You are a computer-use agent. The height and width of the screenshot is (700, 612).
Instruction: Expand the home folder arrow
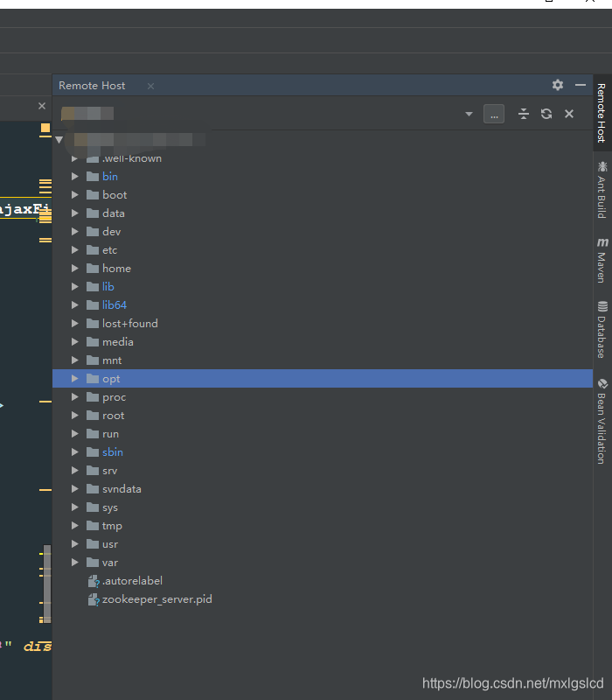[75, 269]
